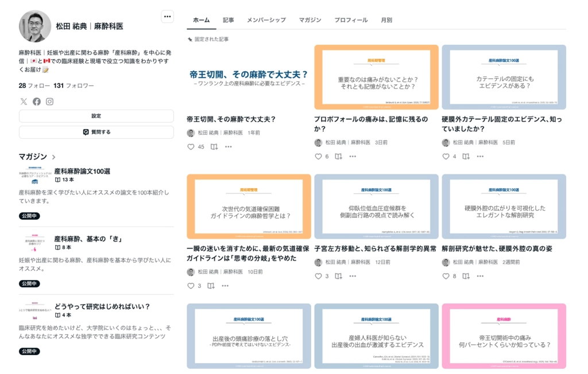Image resolution: width=588 pixels, height=374 pixels.
Task: Open more options for 硬膜外カテーテル固定 article
Action: (481, 157)
